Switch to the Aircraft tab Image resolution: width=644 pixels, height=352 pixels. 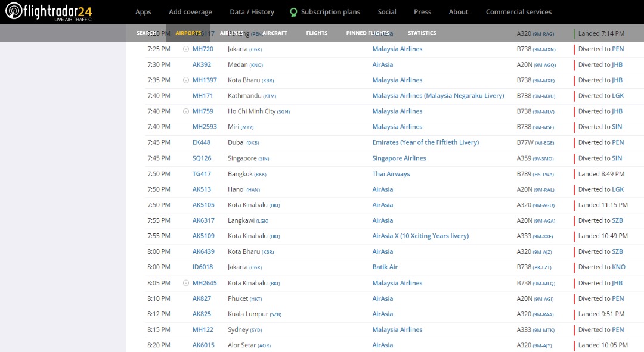click(275, 33)
